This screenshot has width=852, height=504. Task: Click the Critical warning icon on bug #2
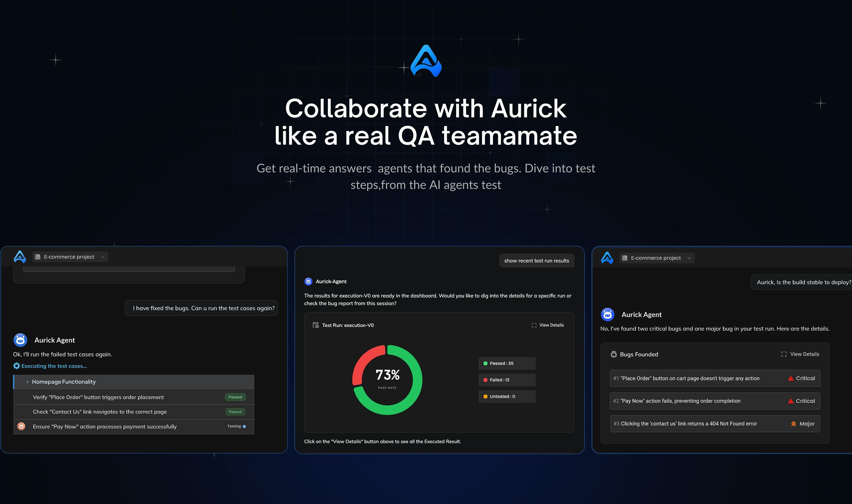[791, 401]
